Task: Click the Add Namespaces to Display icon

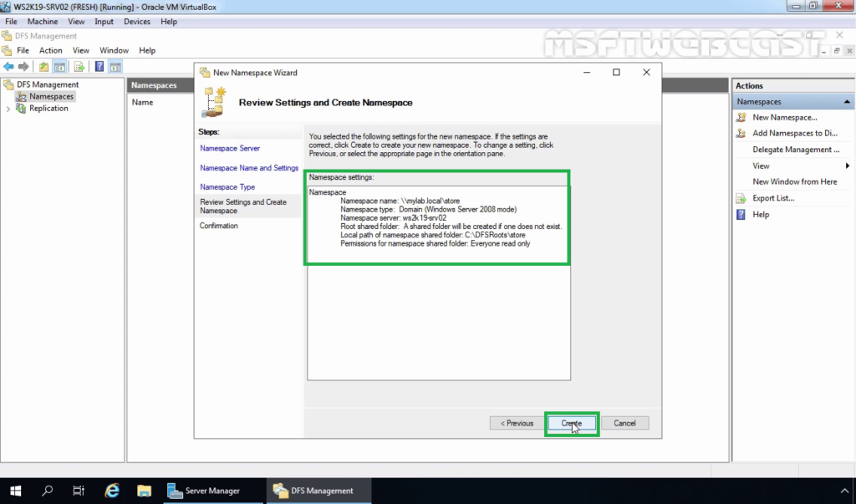Action: pos(741,133)
